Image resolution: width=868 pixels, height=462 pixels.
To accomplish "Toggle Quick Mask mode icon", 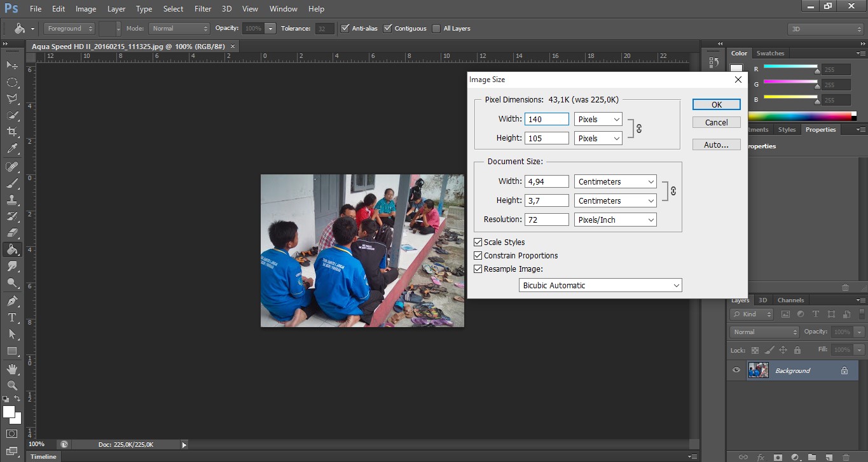I will (x=12, y=434).
